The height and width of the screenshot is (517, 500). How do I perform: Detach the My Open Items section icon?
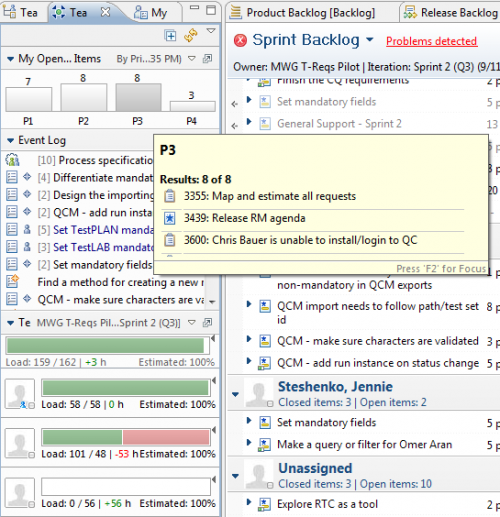(x=207, y=59)
